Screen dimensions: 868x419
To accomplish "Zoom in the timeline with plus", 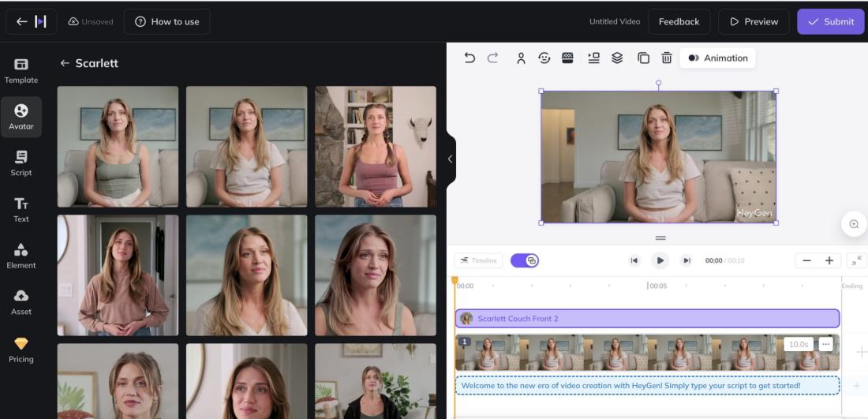I will pyautogui.click(x=829, y=260).
